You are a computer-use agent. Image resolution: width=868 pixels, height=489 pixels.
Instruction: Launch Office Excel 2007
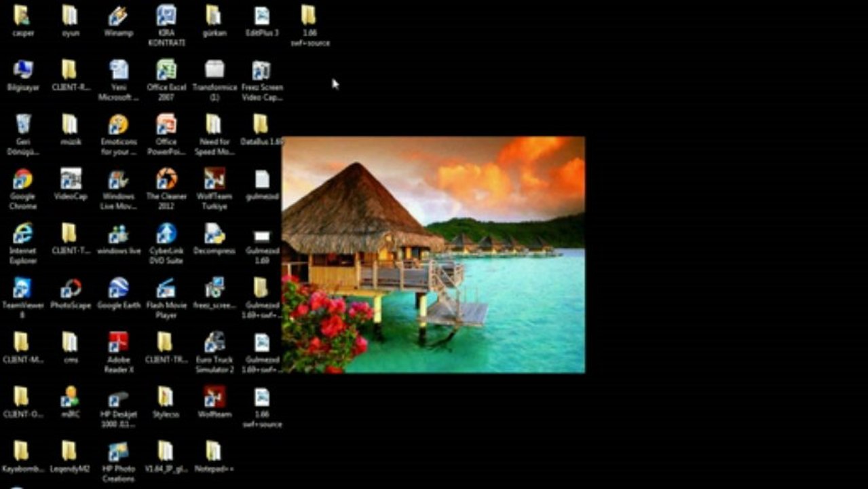166,69
